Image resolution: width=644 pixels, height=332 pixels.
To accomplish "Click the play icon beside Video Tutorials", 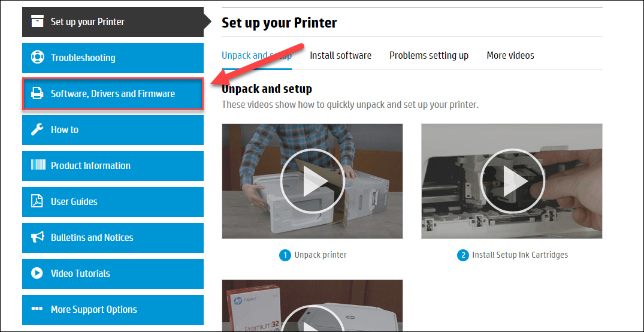I will click(x=37, y=273).
